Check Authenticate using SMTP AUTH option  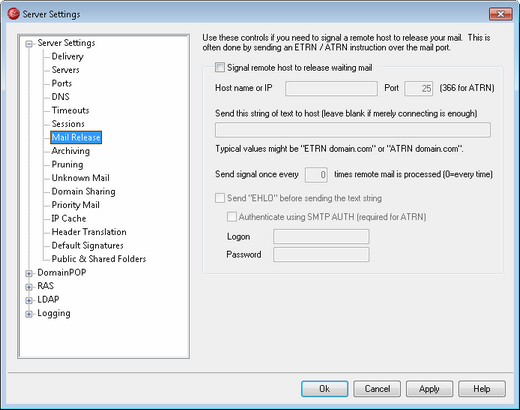click(x=232, y=217)
